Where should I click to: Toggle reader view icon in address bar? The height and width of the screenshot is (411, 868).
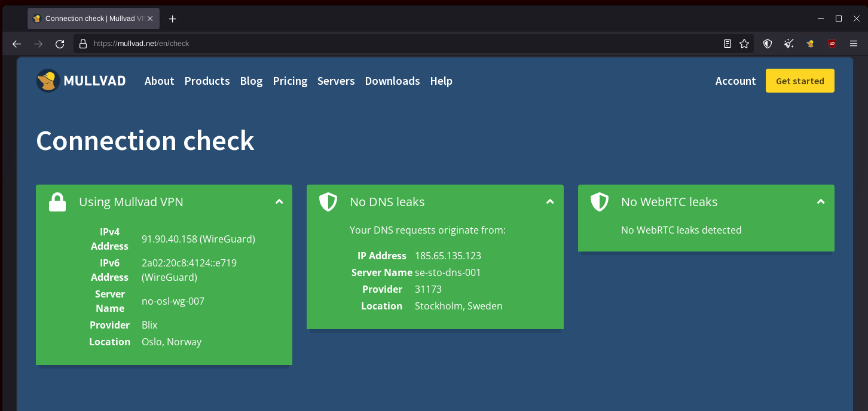(728, 44)
